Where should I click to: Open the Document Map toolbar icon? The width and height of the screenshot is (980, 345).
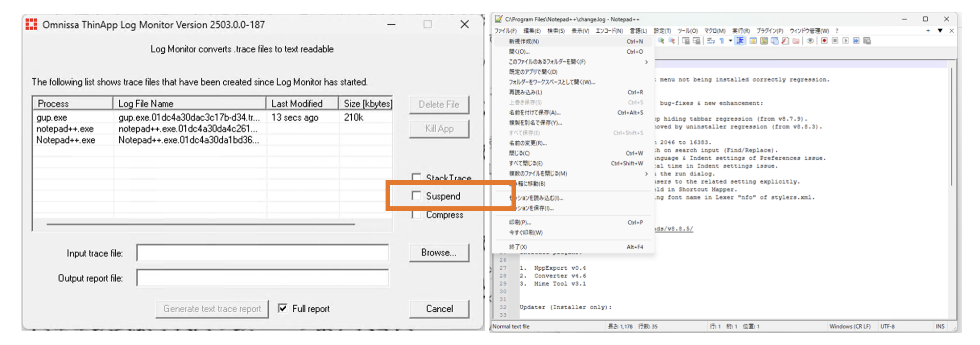click(x=764, y=41)
